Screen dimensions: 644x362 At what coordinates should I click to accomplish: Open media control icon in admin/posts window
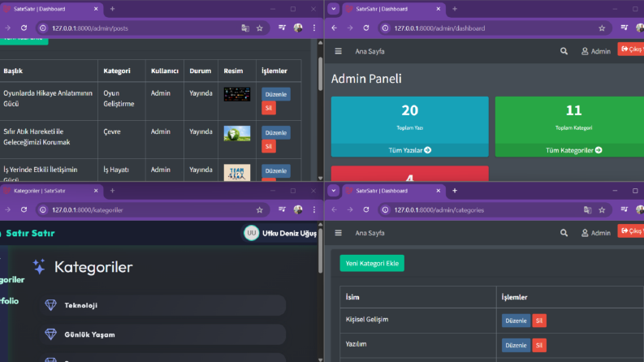point(282,28)
